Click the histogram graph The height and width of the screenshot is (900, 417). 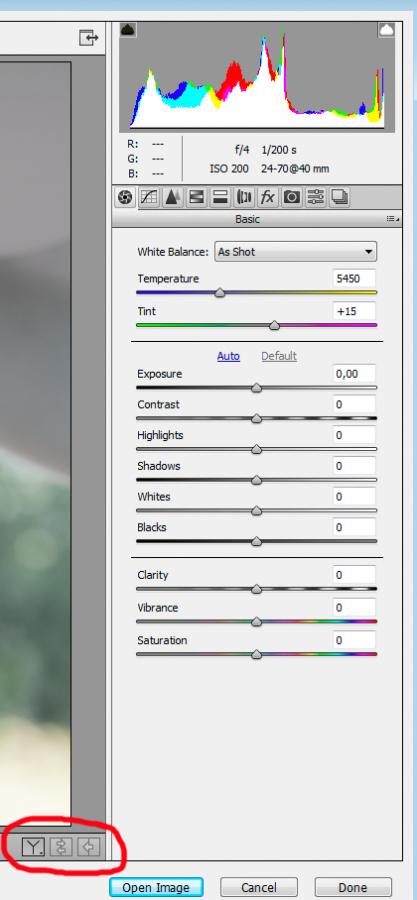256,76
